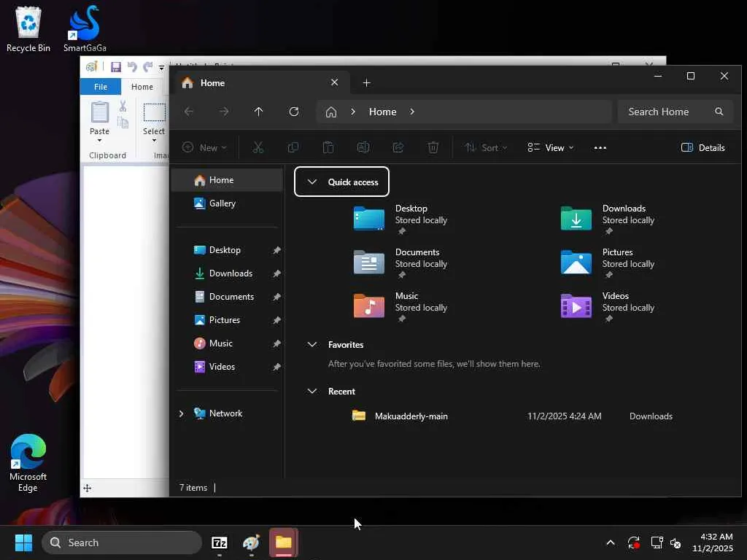Open SmartGaGa desktop shortcut
Image resolution: width=747 pixels, height=560 pixels.
pos(85,28)
